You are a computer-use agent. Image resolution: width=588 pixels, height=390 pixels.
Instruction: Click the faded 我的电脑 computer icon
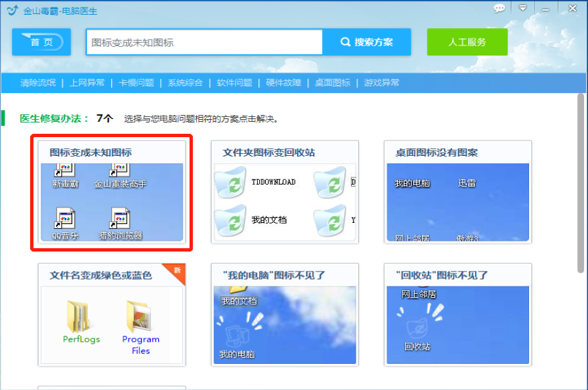pos(237,336)
